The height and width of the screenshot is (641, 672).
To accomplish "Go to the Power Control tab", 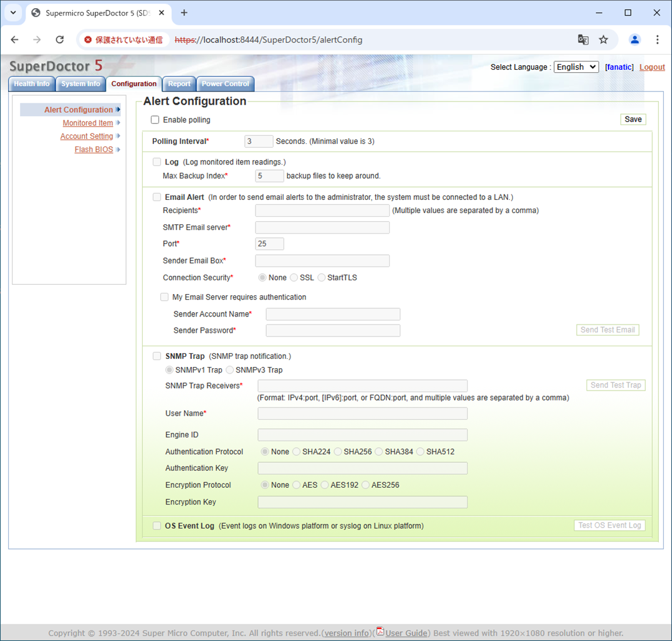I will (x=226, y=84).
